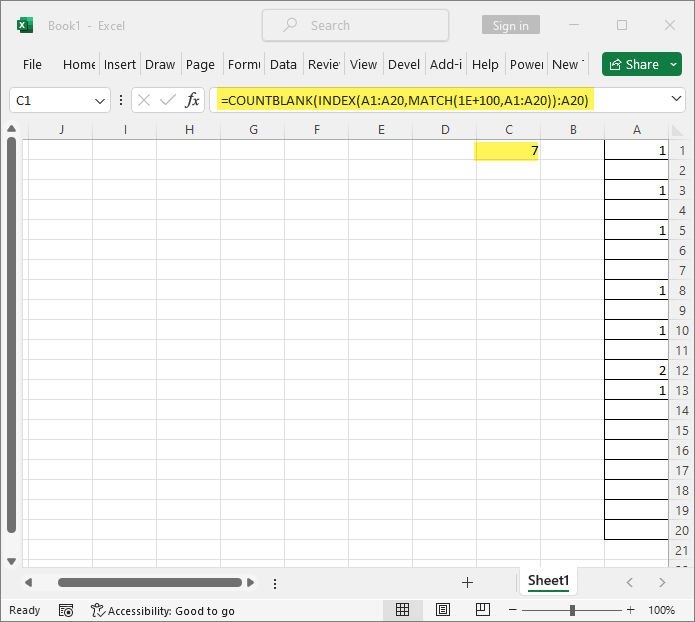Switch to Normal view mode

tap(402, 610)
